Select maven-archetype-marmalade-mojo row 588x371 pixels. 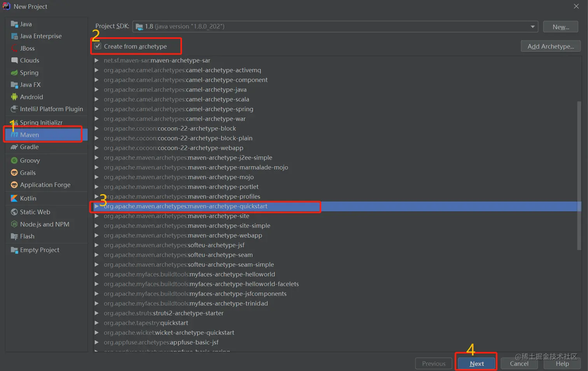(x=337, y=167)
